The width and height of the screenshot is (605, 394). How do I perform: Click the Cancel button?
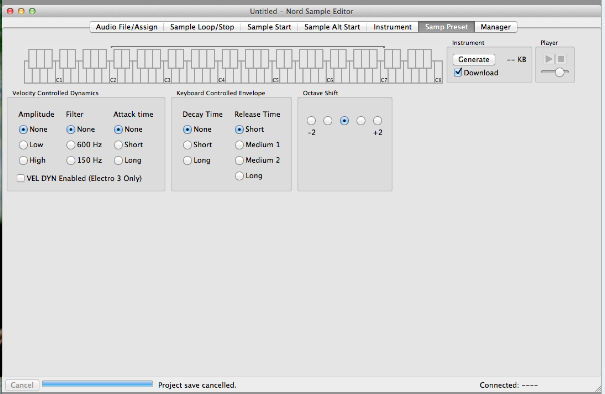22,385
